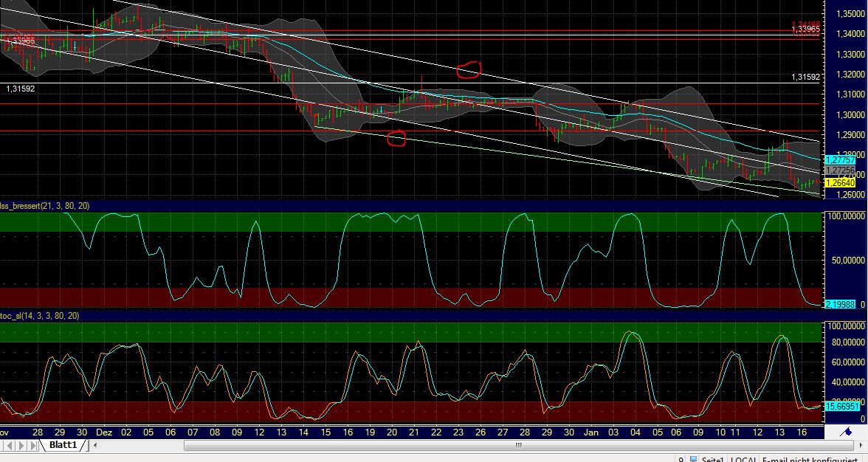Click the left scroll arrow below the charts
868x462 pixels.
[95, 446]
